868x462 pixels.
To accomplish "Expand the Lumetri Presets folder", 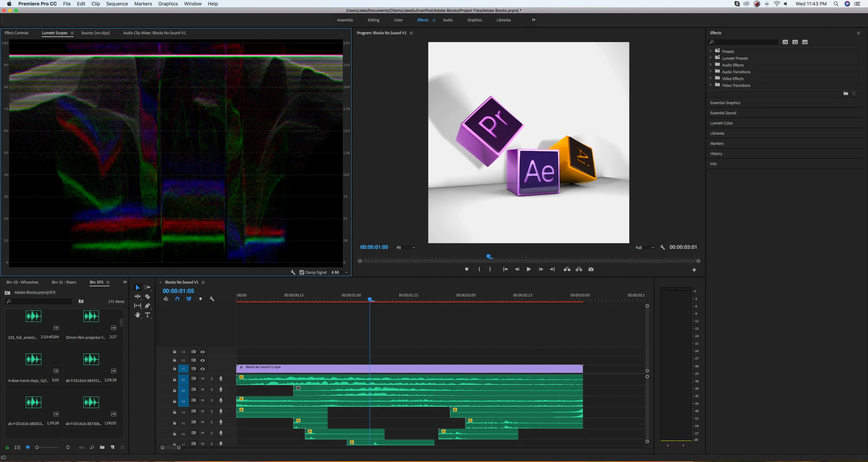I will click(710, 58).
